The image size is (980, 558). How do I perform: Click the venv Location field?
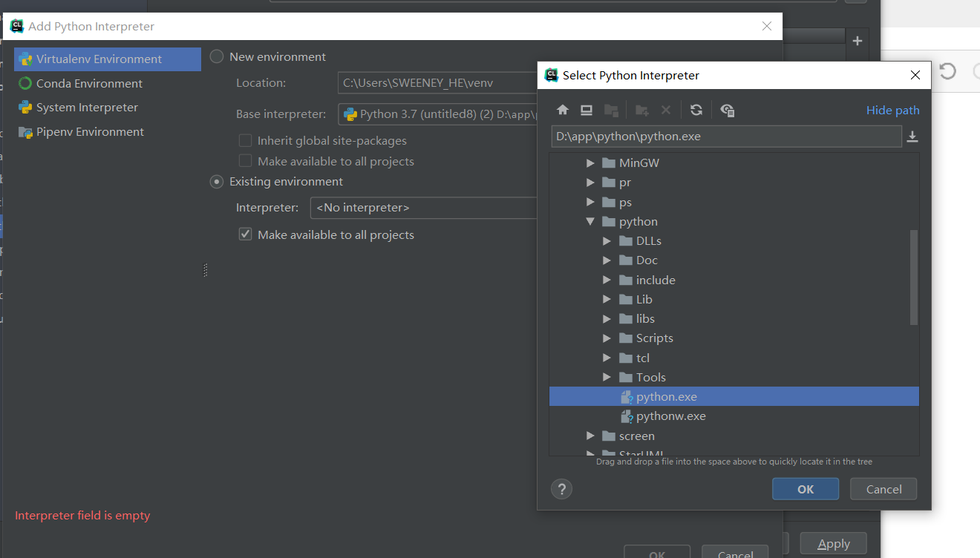437,83
